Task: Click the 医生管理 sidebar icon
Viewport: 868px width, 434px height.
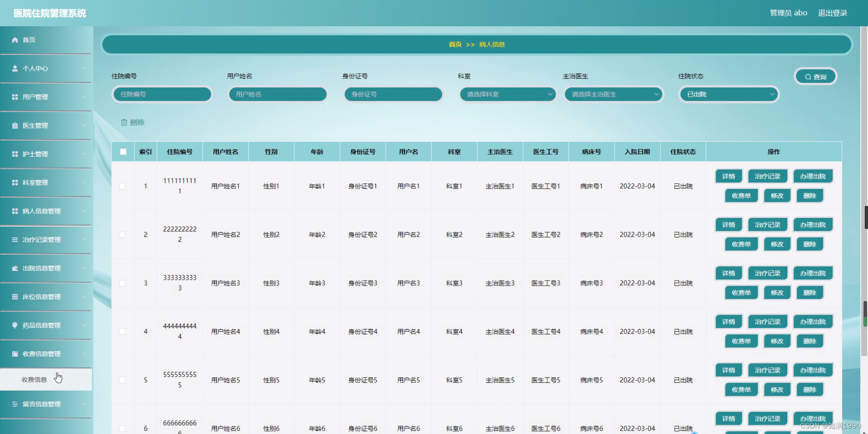Action: click(x=14, y=125)
